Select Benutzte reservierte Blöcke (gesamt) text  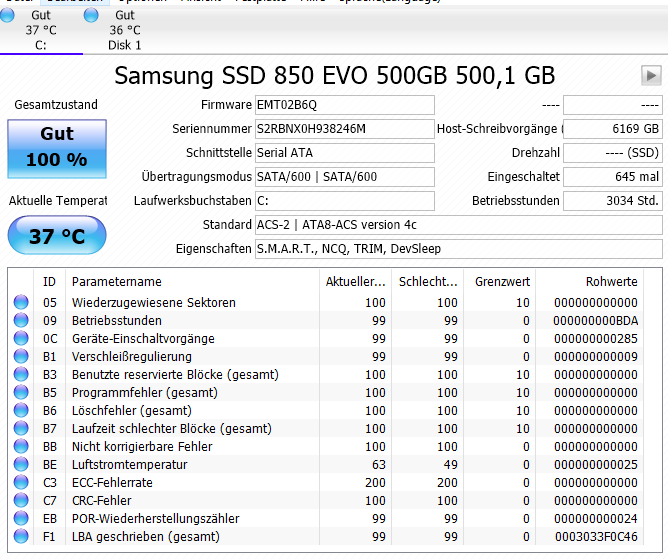175,375
